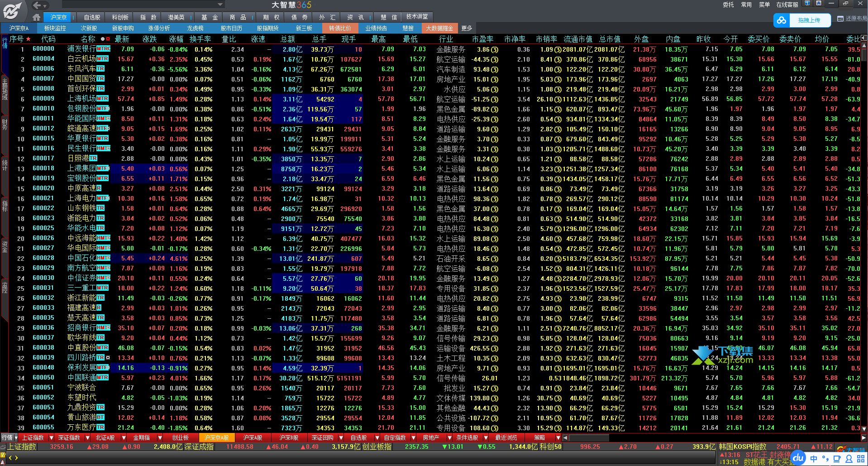Screen dimensions: 868x466
Task: Open the 房地产 bottom tab dropdown arrow
Action: coord(449,437)
